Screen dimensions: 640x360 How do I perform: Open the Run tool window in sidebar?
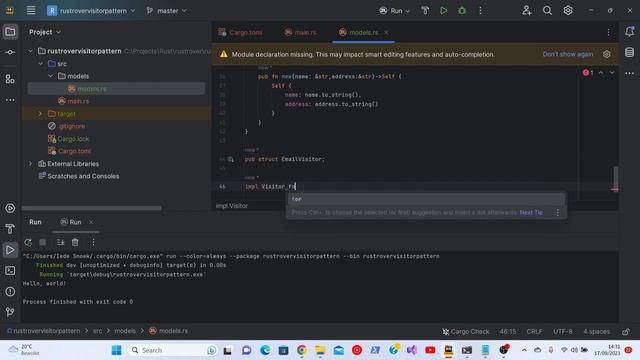[x=10, y=250]
